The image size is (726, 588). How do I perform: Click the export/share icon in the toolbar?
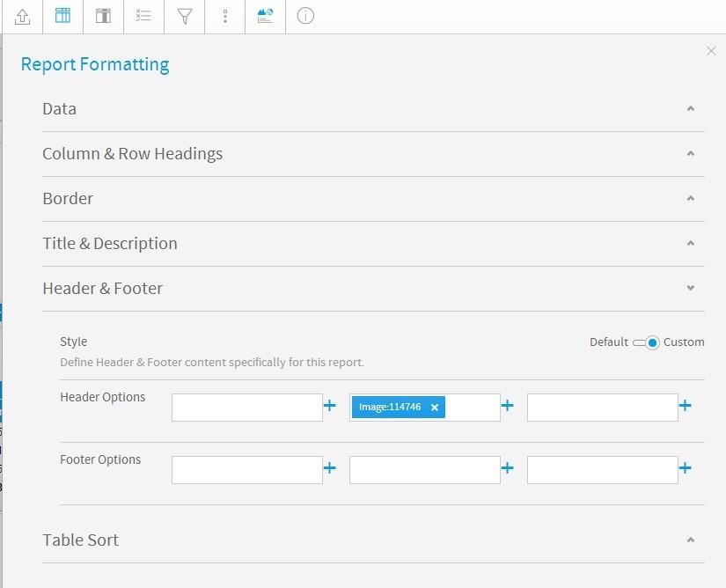pyautogui.click(x=21, y=16)
